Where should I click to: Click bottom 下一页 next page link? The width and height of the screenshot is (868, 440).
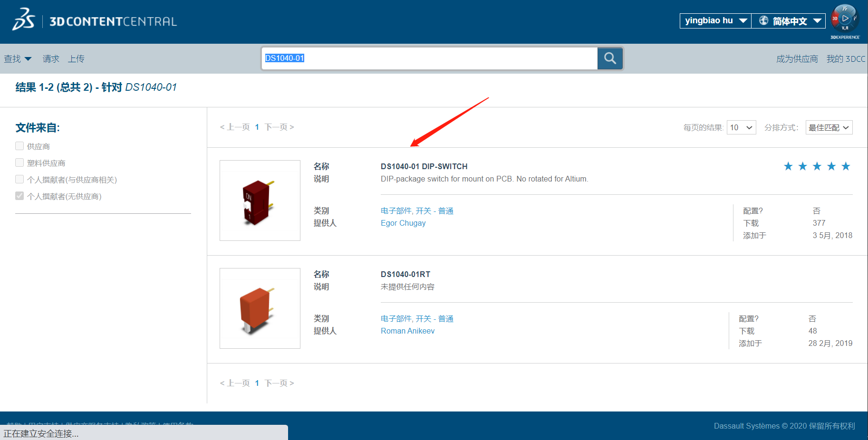[280, 383]
